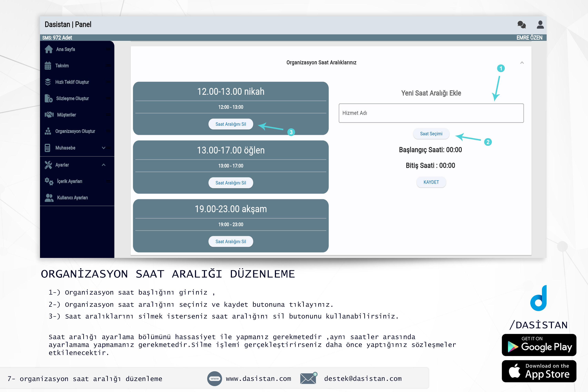This screenshot has height=392, width=588.
Task: Open the chat messages icon in header
Action: click(x=522, y=24)
